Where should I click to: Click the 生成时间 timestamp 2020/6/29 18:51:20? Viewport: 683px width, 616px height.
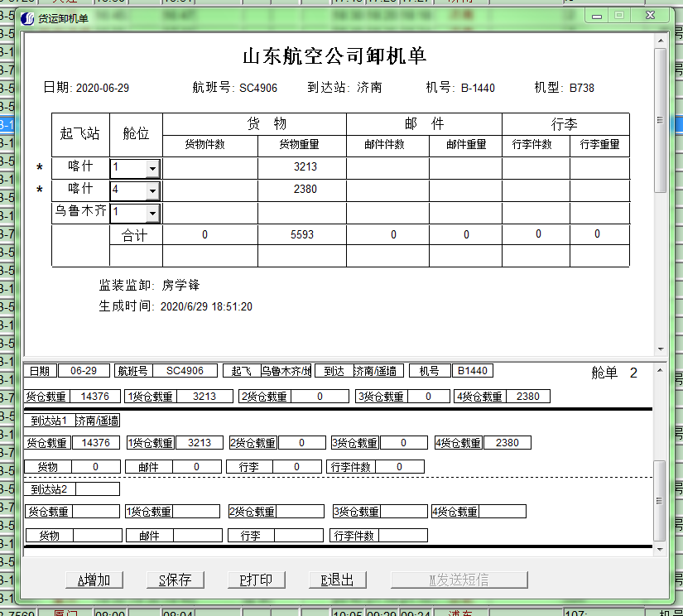point(206,306)
